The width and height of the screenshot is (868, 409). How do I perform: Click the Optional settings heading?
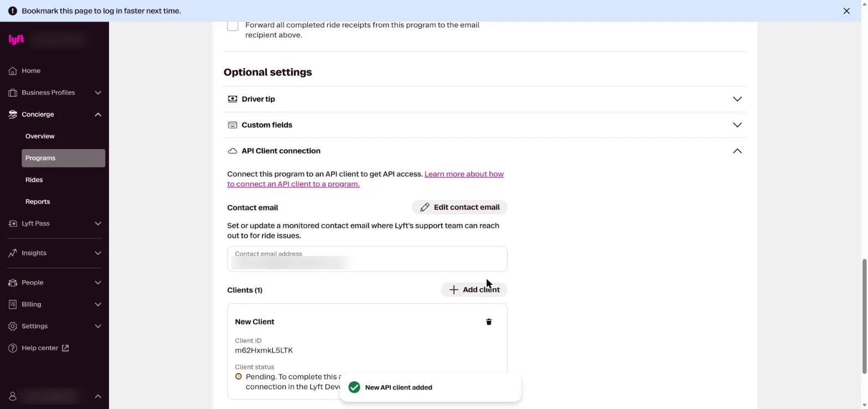[x=267, y=73]
